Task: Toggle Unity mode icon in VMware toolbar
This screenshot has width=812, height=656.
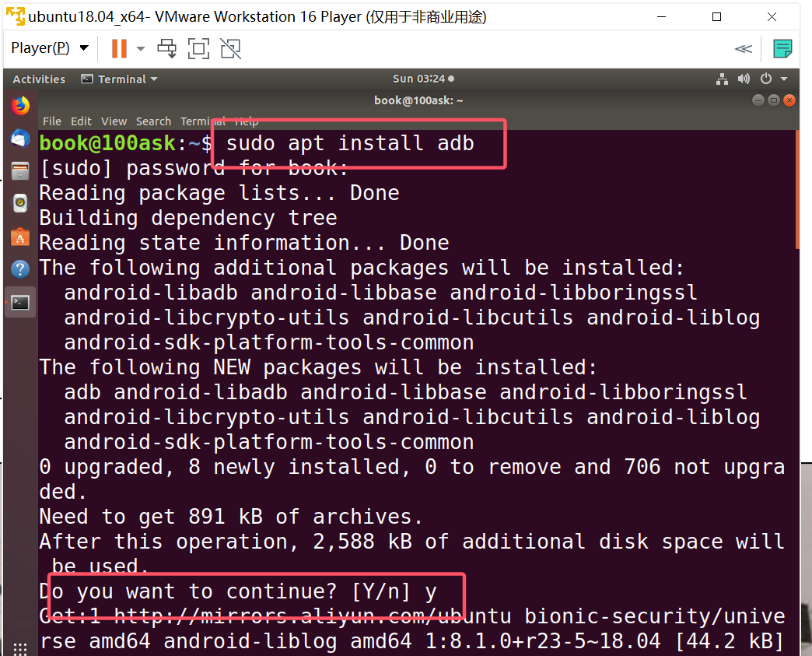Action: coord(230,49)
